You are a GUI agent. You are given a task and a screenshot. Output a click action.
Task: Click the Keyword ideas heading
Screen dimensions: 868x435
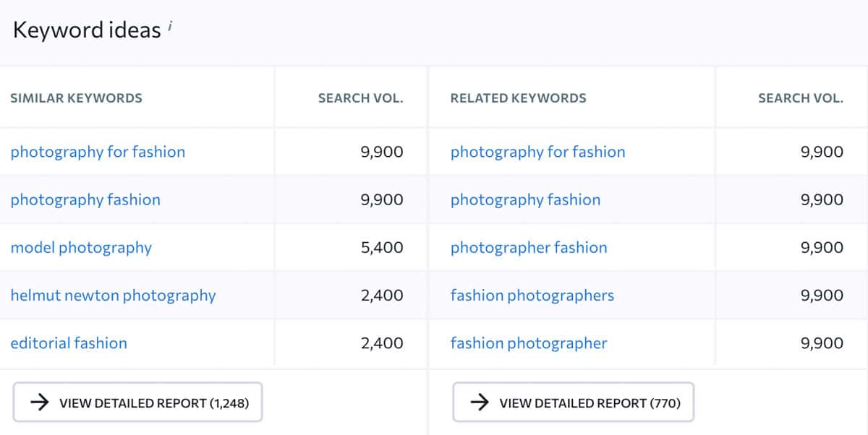tap(83, 29)
